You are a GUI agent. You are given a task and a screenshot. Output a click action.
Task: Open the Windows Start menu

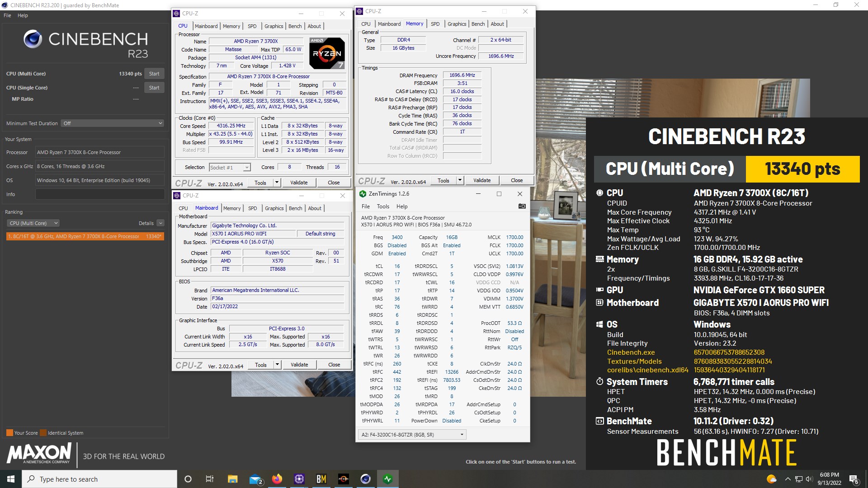pyautogui.click(x=11, y=479)
